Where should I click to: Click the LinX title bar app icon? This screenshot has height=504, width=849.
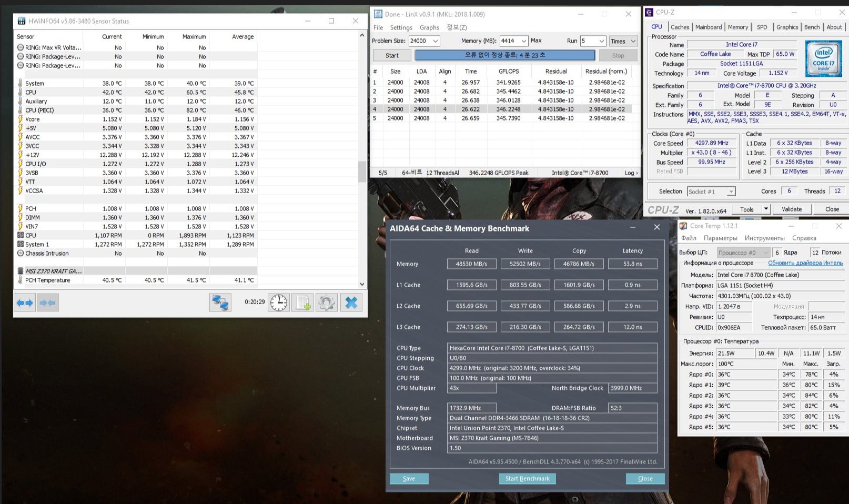tap(378, 14)
